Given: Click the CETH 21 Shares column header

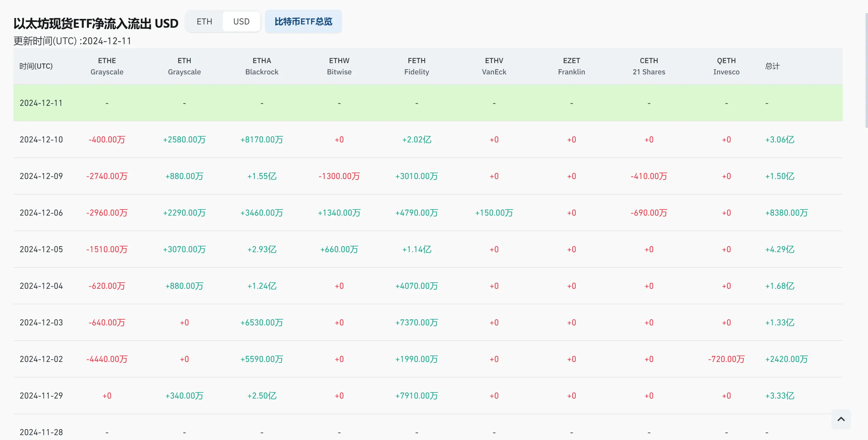Looking at the screenshot, I should click(649, 66).
